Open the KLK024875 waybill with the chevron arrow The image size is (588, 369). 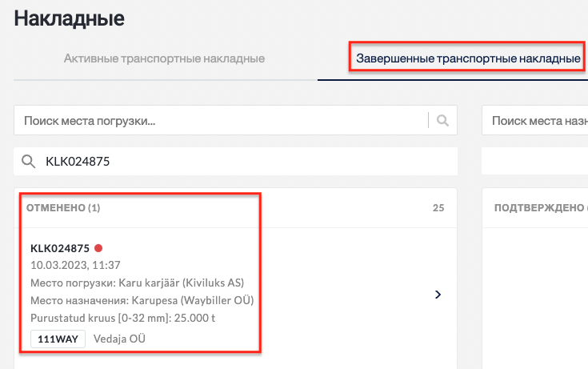pos(438,295)
